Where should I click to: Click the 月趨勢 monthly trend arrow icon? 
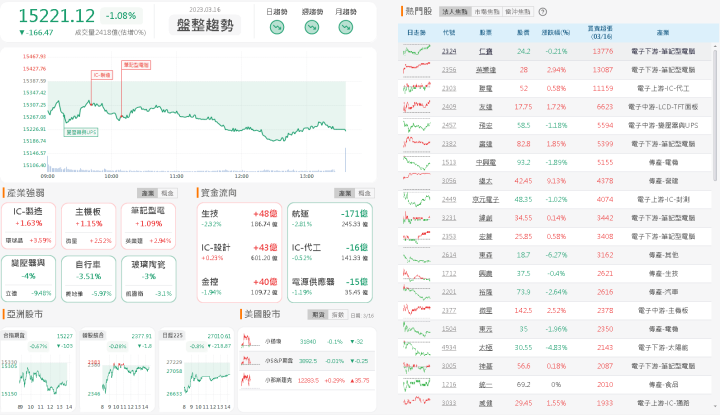click(x=346, y=28)
